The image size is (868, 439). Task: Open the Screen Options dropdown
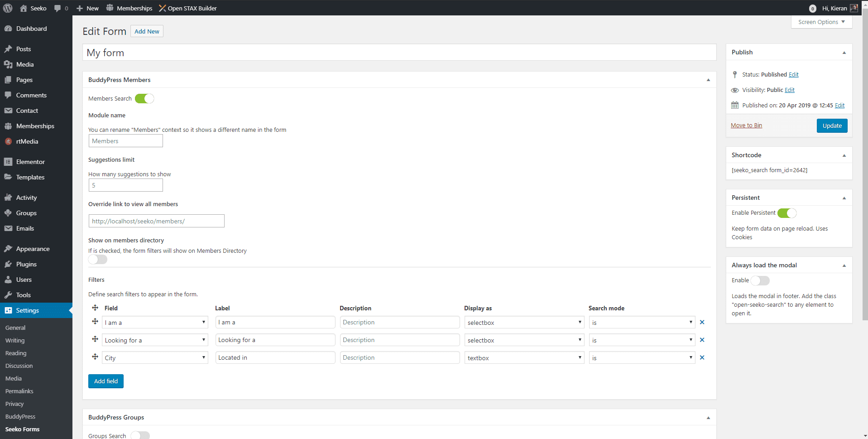pyautogui.click(x=821, y=22)
